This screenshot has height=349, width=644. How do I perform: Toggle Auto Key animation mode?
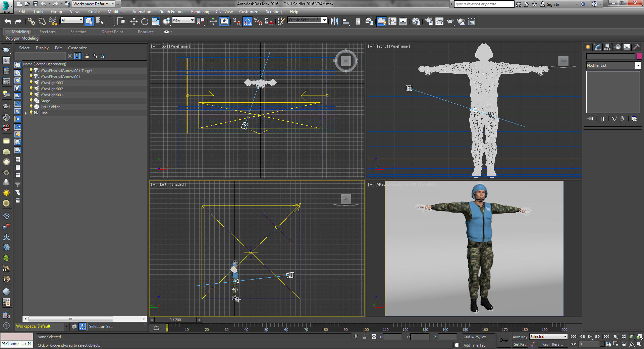(x=520, y=337)
